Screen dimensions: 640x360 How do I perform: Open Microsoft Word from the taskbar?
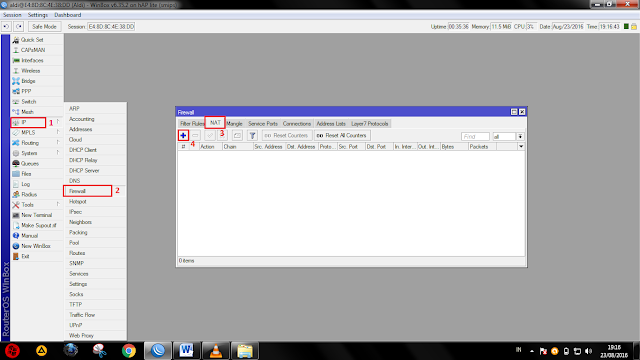187,351
